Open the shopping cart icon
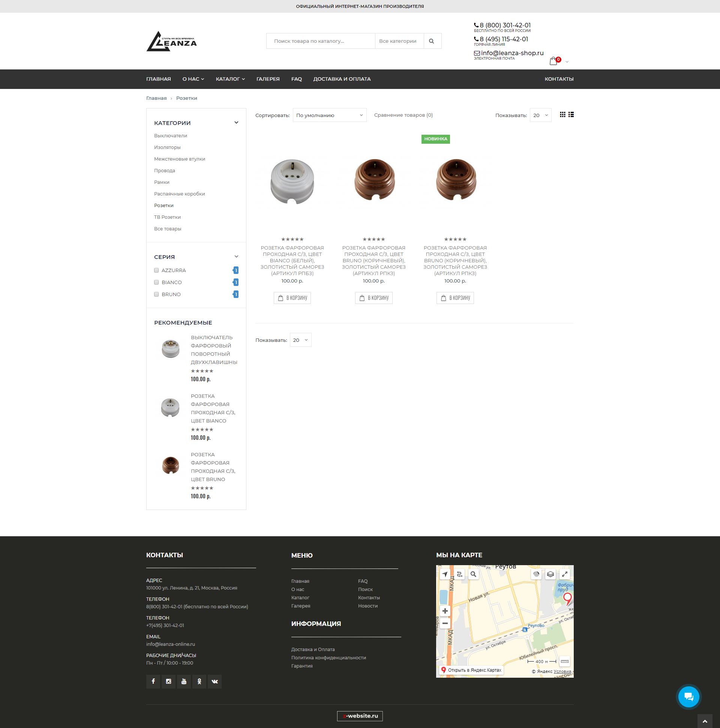This screenshot has height=728, width=720. pos(553,61)
